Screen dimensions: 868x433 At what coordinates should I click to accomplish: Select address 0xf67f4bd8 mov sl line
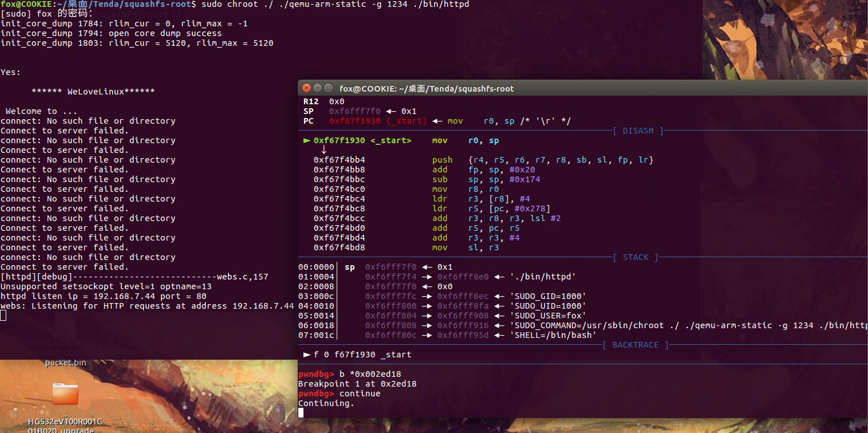407,247
